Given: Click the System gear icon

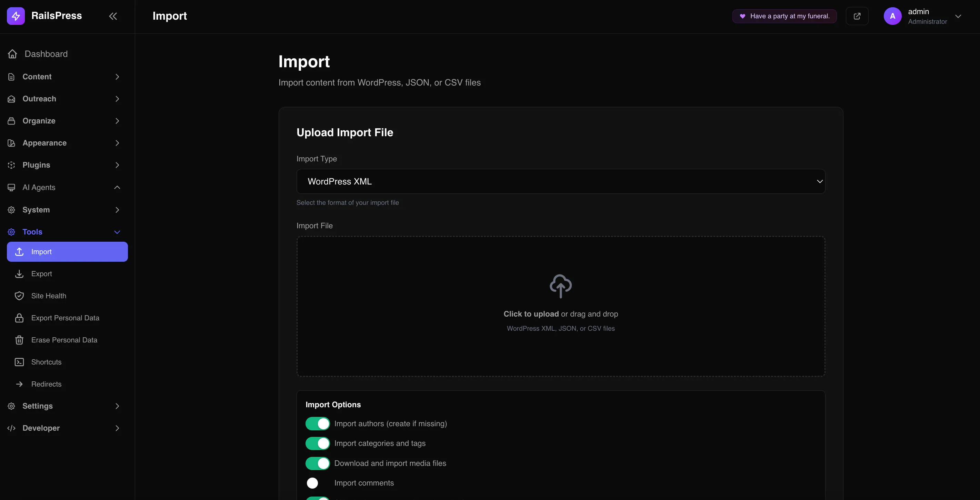Looking at the screenshot, I should click(x=11, y=210).
